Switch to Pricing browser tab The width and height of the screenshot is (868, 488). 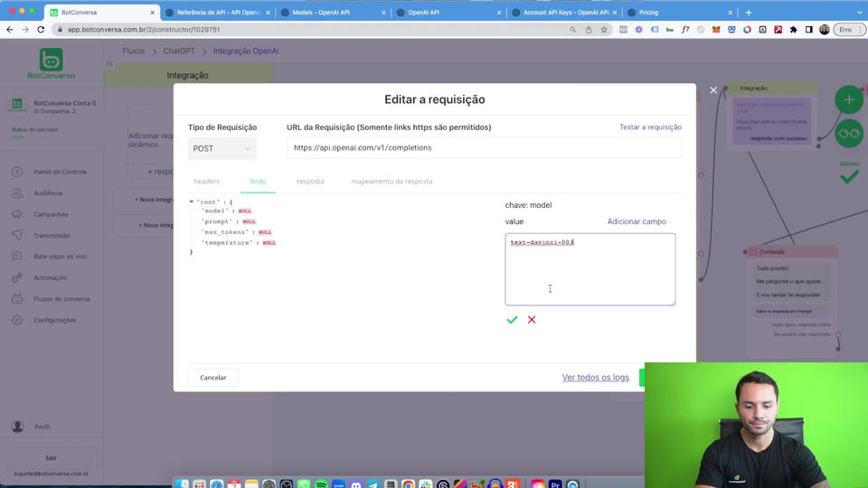[680, 12]
